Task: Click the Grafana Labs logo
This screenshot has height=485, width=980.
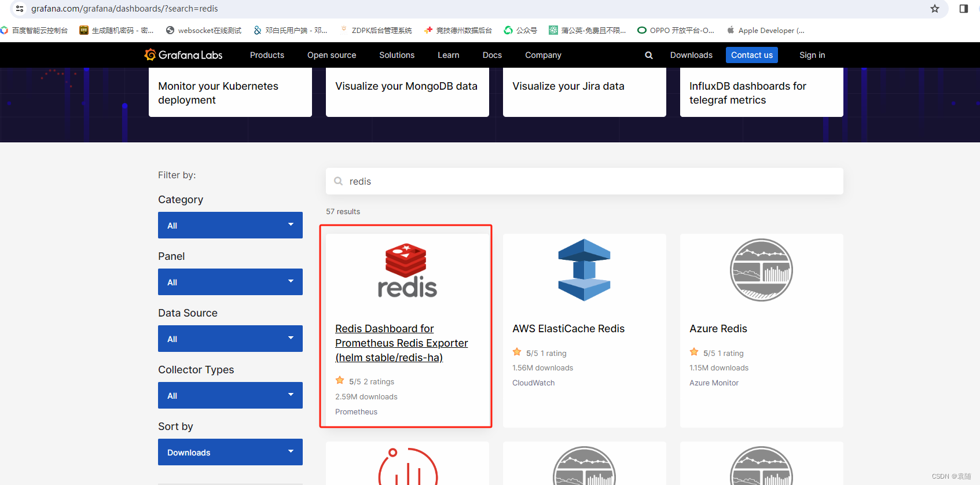Action: click(x=183, y=55)
